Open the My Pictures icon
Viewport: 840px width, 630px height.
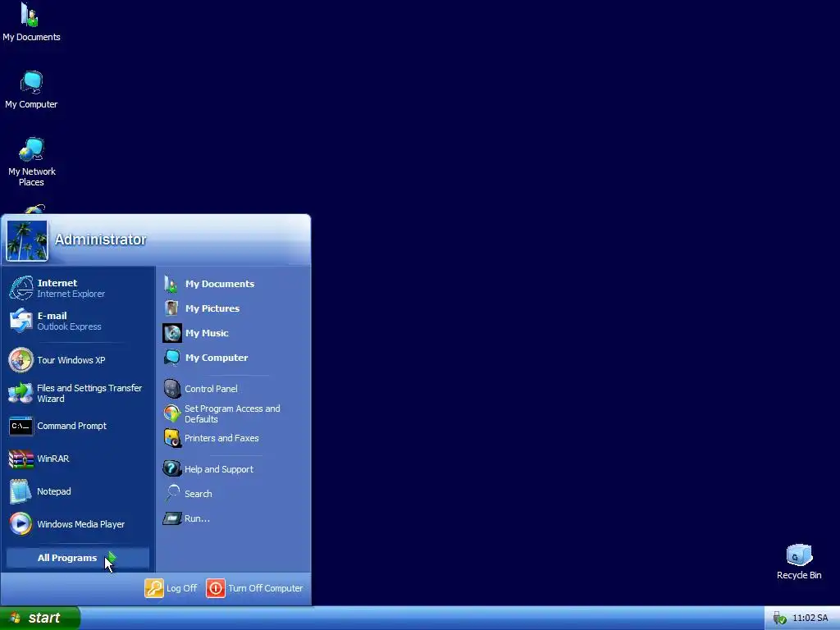[171, 308]
